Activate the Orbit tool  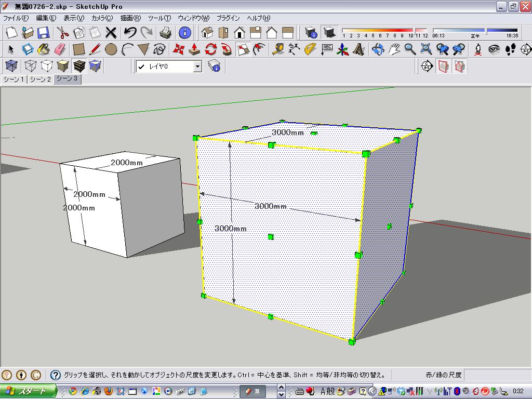coord(378,49)
